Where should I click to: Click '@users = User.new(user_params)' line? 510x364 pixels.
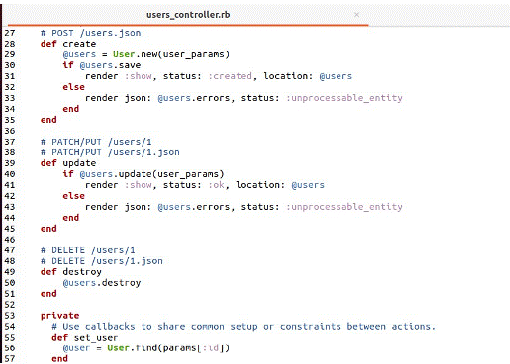(x=146, y=54)
